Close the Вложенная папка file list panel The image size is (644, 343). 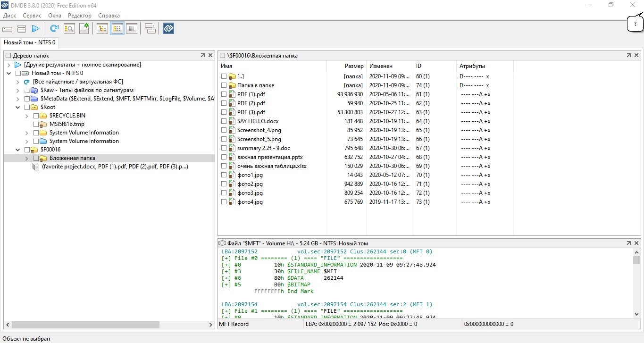637,56
